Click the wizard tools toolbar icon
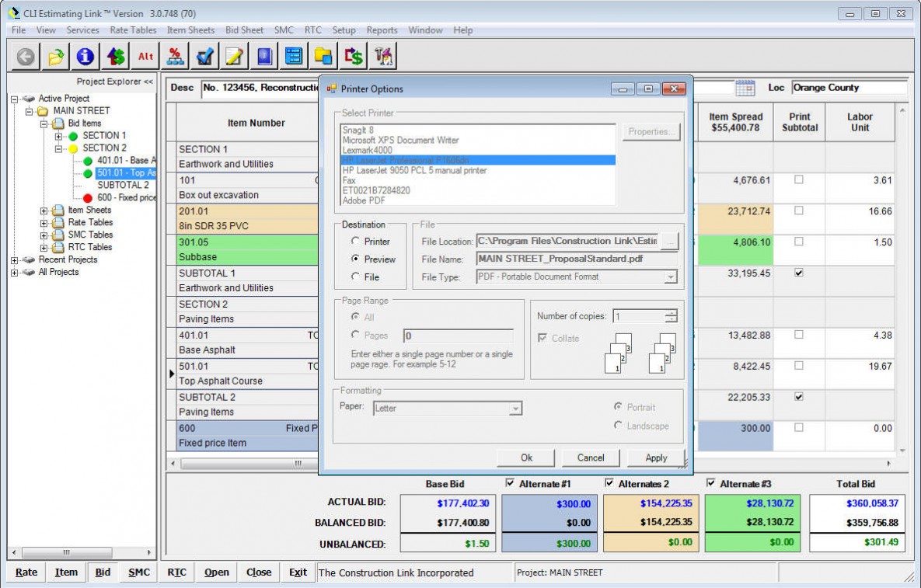 click(383, 57)
